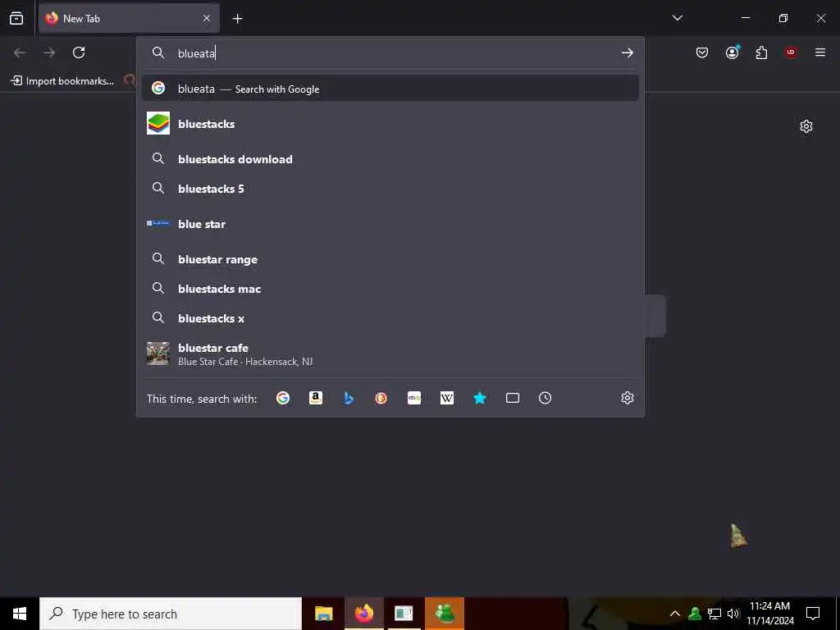Open File Explorer from the taskbar
The height and width of the screenshot is (630, 840).
(x=323, y=614)
